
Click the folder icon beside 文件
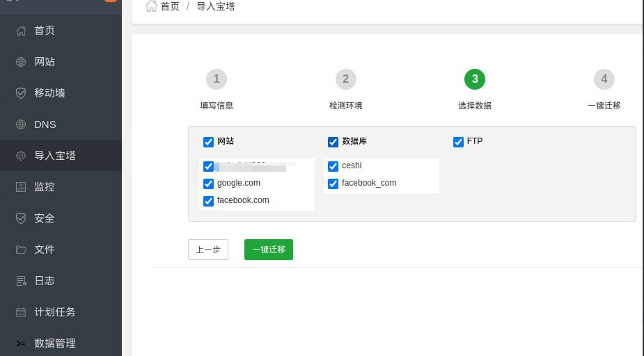21,250
